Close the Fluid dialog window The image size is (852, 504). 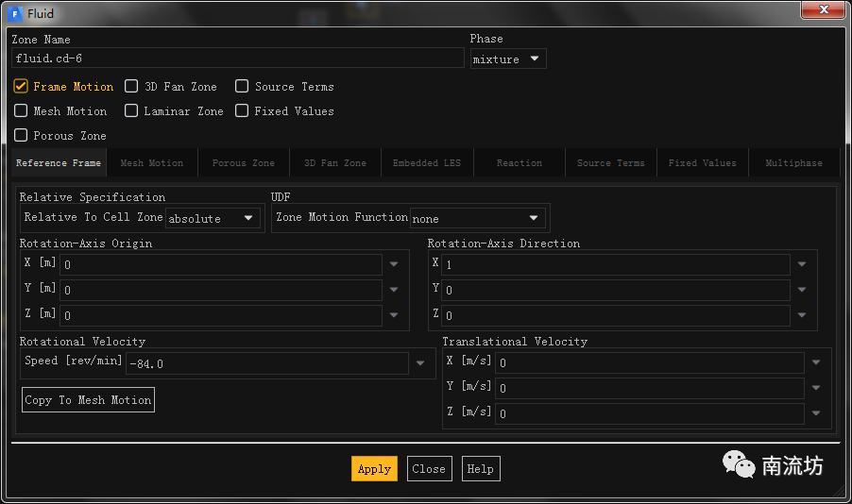coord(825,10)
